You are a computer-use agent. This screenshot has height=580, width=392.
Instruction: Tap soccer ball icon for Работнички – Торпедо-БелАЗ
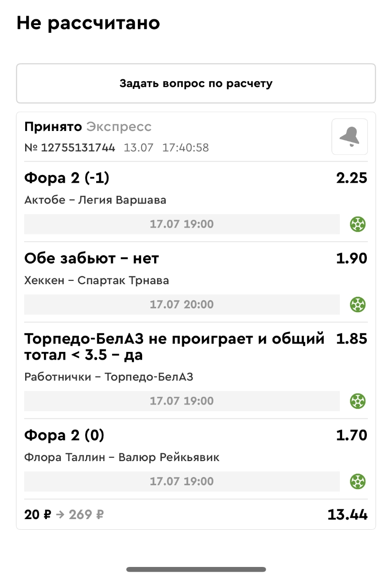point(358,401)
